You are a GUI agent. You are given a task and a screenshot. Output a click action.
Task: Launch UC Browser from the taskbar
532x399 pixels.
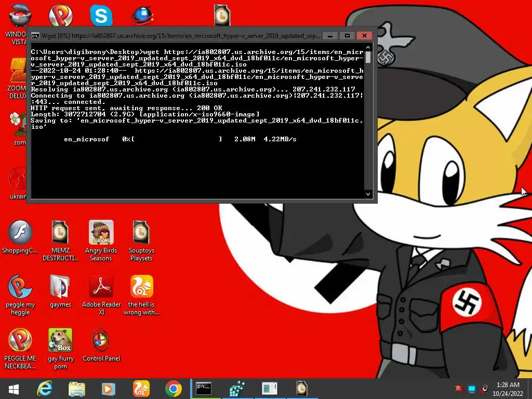141,389
